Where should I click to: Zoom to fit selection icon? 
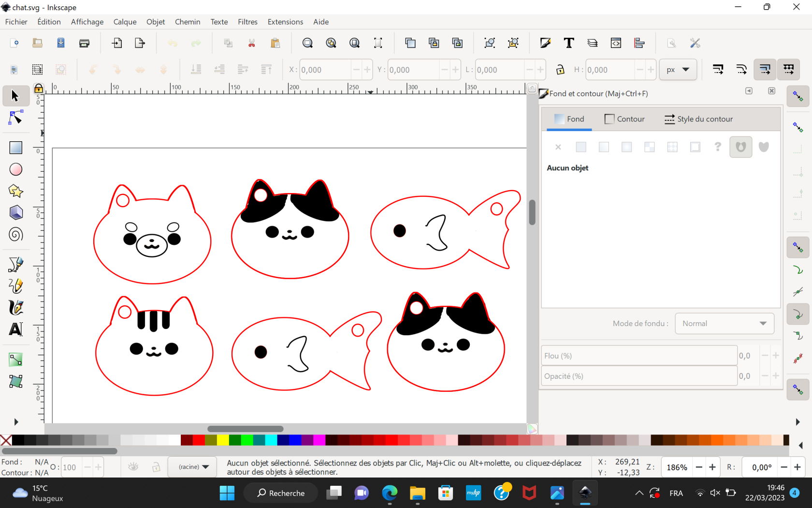click(307, 43)
